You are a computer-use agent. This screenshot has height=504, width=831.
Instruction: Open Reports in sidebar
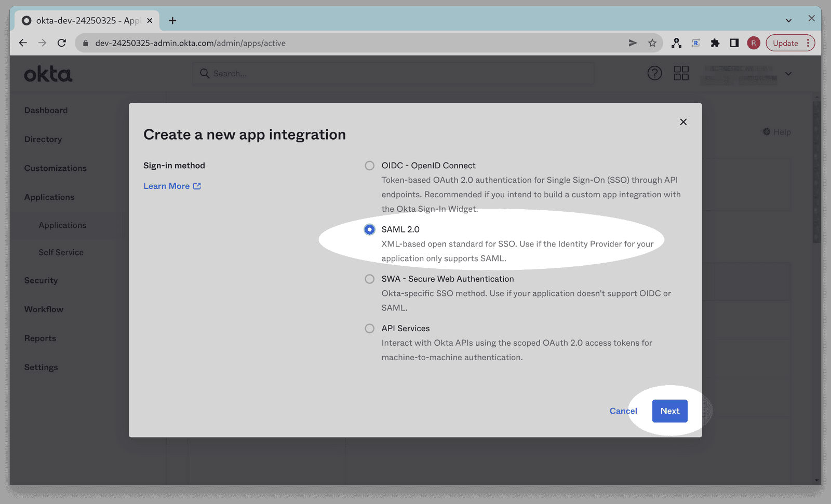click(x=40, y=338)
